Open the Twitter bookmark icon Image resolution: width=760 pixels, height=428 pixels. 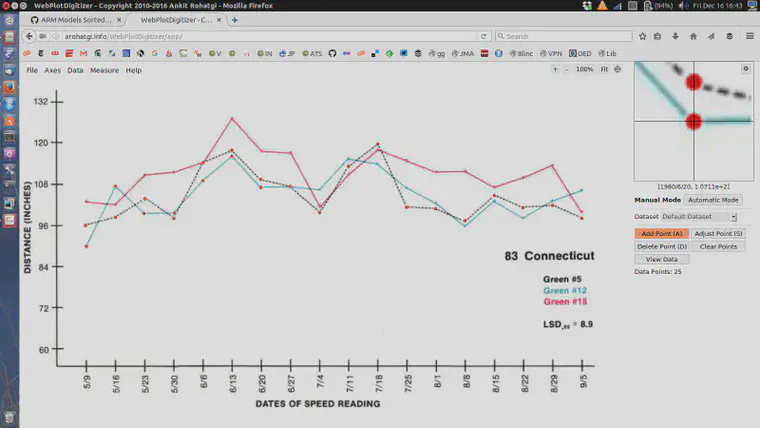(404, 53)
